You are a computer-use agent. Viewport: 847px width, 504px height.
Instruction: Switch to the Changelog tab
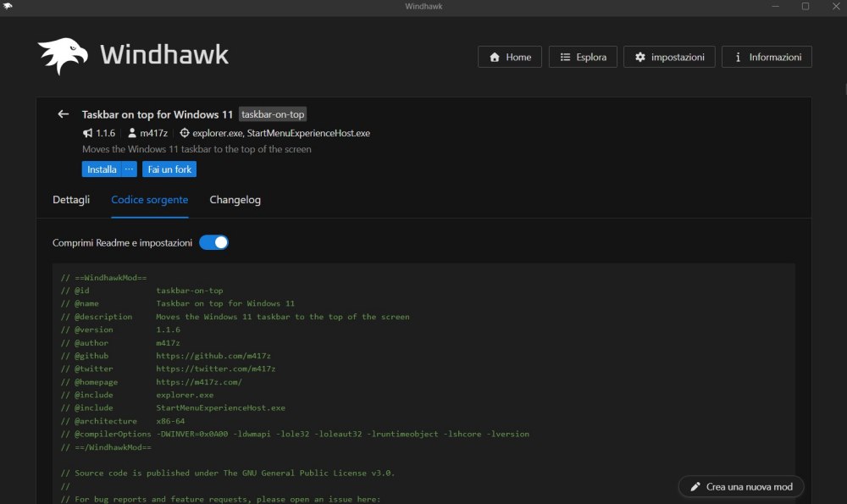[x=235, y=200]
